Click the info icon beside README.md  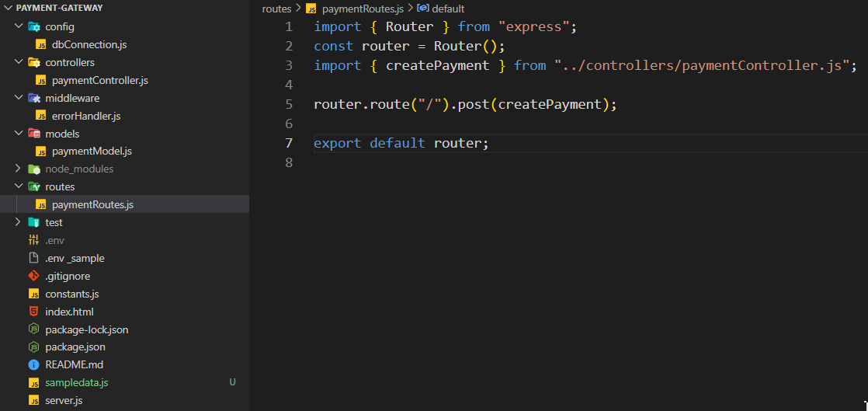pos(33,364)
